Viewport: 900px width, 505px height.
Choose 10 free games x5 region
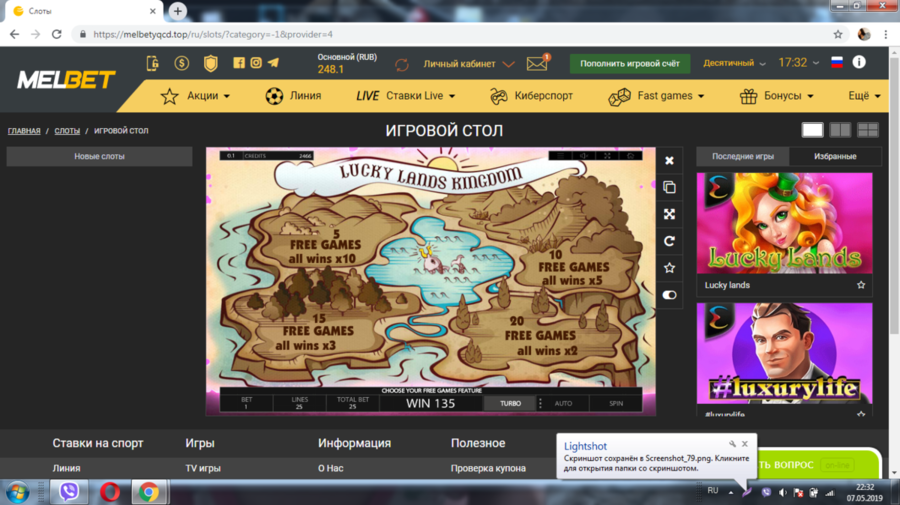573,267
